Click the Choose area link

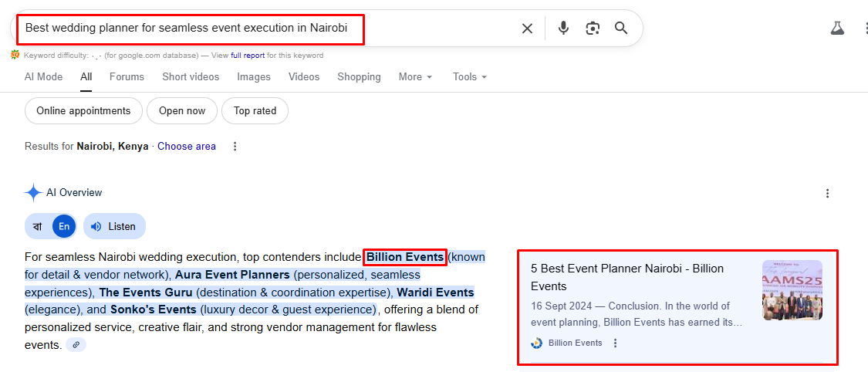(x=187, y=147)
